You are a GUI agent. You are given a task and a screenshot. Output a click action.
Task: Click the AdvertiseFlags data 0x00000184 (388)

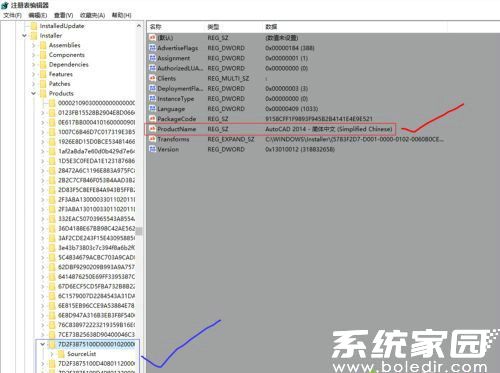(290, 48)
